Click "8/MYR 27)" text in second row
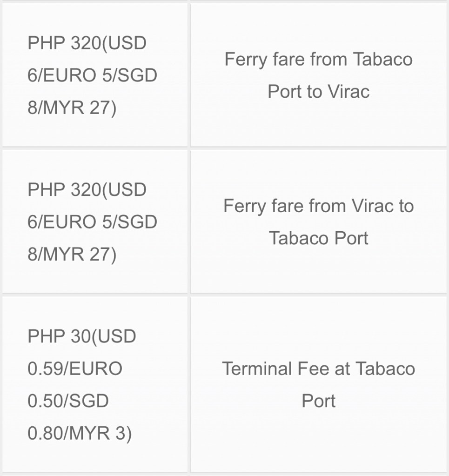 (x=72, y=255)
